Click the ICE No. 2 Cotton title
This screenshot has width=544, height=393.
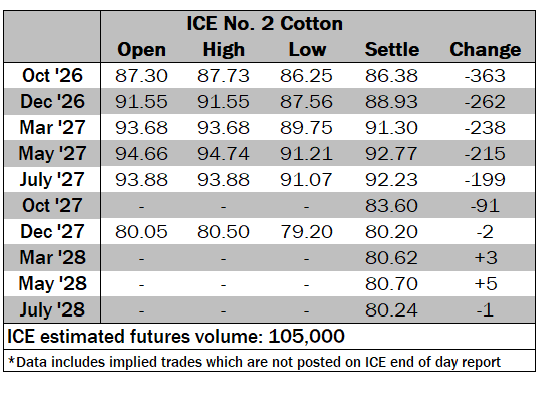264,24
